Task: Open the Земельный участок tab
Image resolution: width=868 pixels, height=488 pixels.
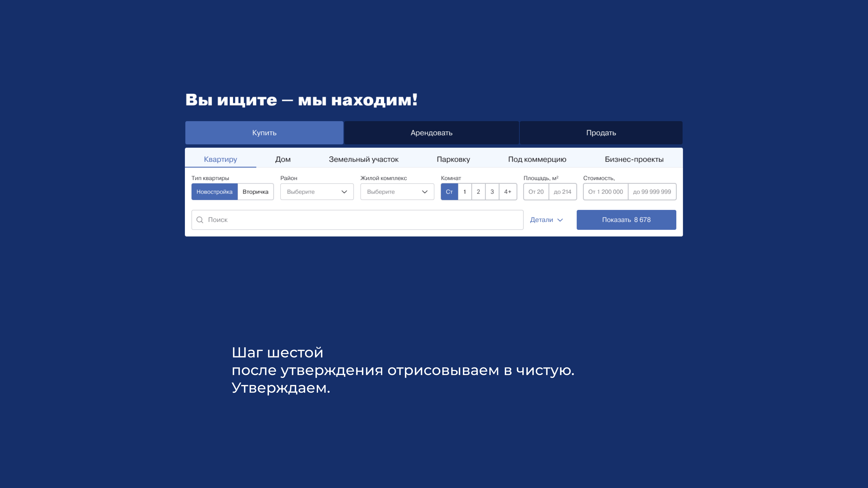Action: [363, 159]
